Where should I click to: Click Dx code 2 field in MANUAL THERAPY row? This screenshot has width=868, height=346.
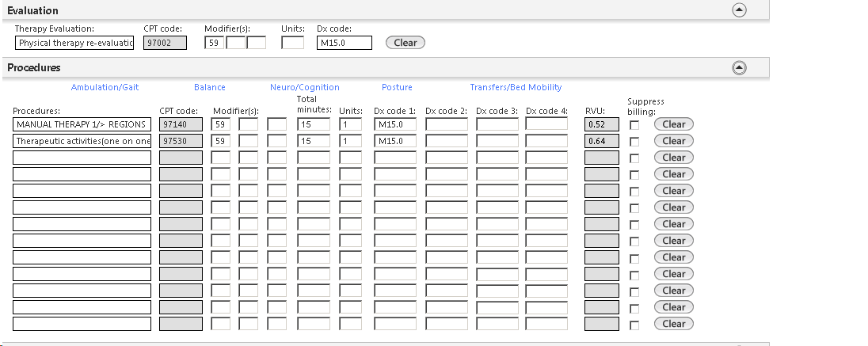click(447, 124)
